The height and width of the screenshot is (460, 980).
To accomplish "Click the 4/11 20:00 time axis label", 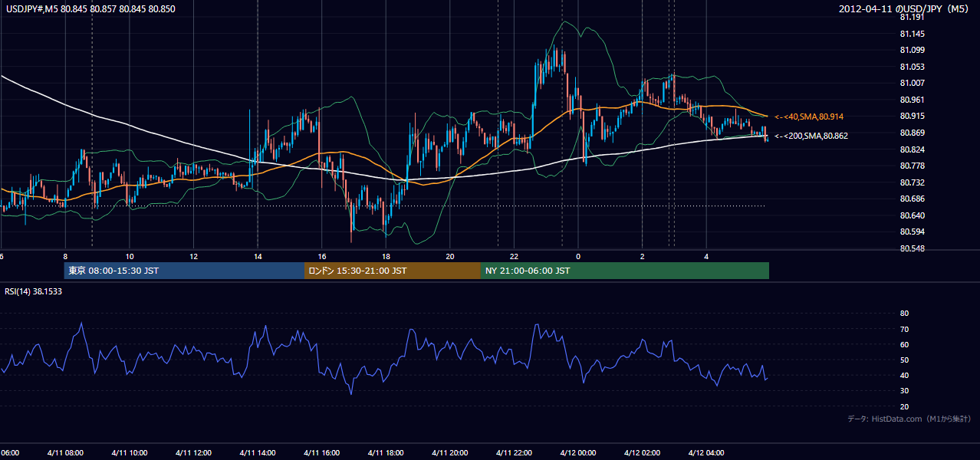I will (450, 452).
